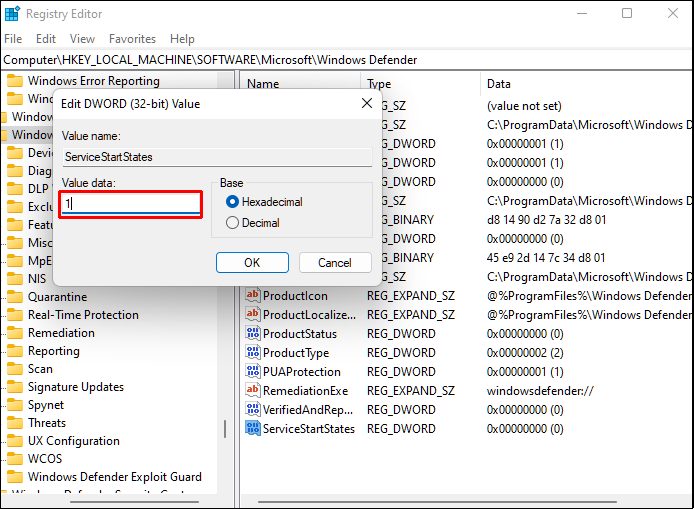Select the ServiceStartStates DWORD value icon
Image resolution: width=694 pixels, height=509 pixels.
tap(253, 429)
